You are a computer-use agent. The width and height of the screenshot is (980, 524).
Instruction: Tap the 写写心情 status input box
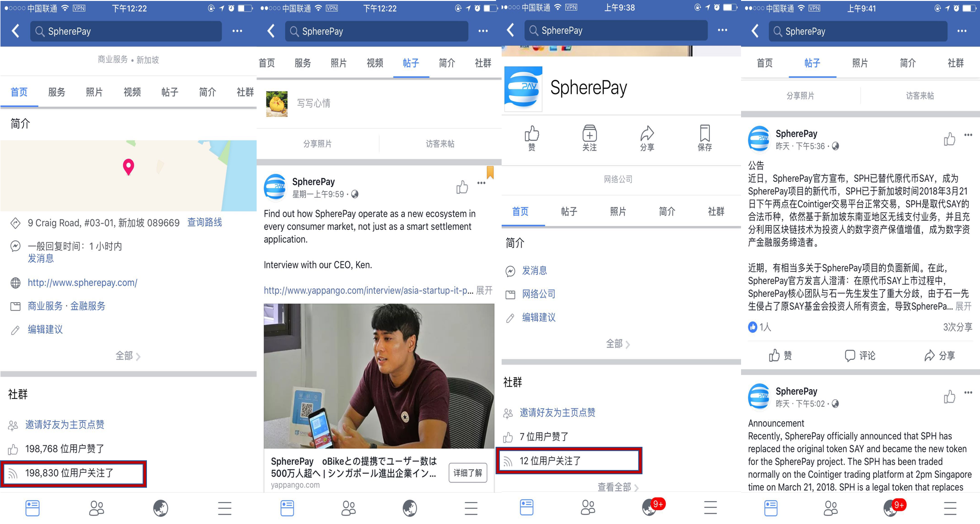[313, 103]
